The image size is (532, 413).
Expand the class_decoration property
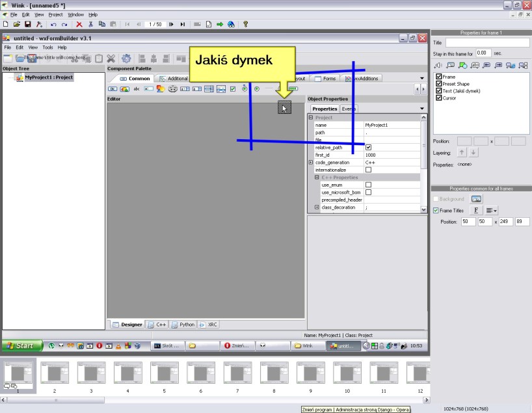[x=317, y=207]
